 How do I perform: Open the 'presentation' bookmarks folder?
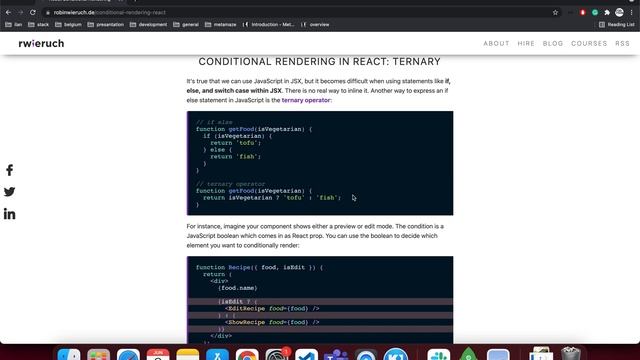[x=105, y=24]
